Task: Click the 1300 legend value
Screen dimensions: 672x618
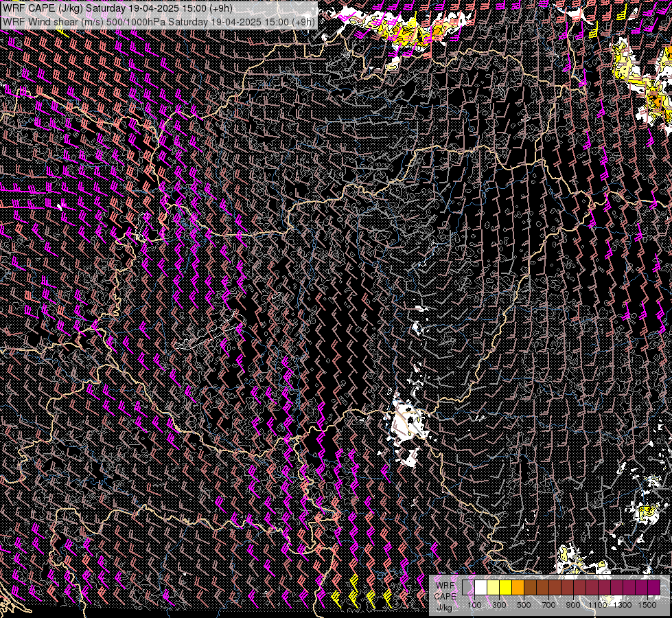Action: point(623,605)
